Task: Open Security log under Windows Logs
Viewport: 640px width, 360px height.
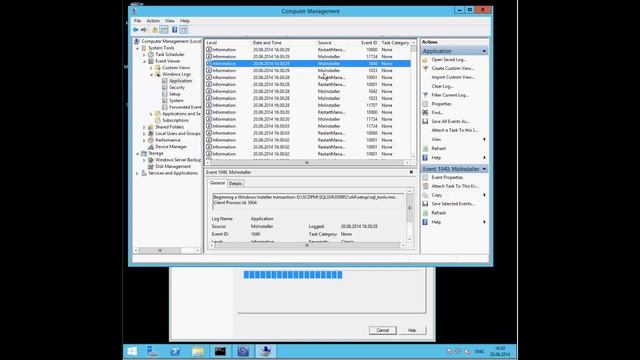Action: (177, 87)
